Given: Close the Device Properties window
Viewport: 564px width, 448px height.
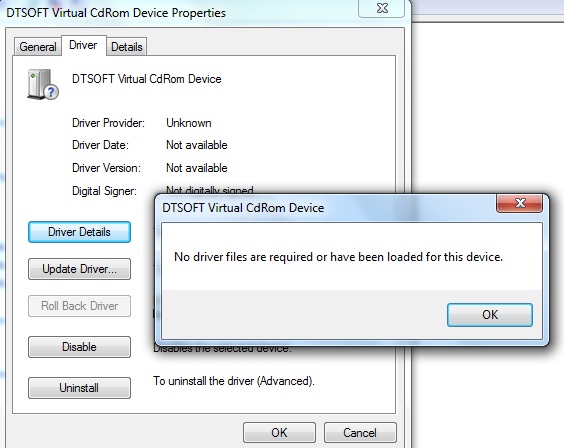Looking at the screenshot, I should [382, 8].
